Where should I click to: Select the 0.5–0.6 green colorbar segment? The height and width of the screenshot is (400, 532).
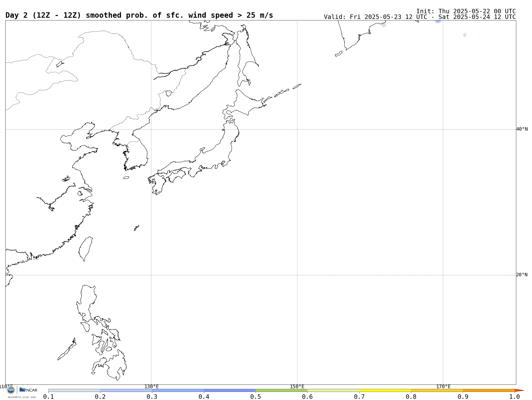coord(282,390)
